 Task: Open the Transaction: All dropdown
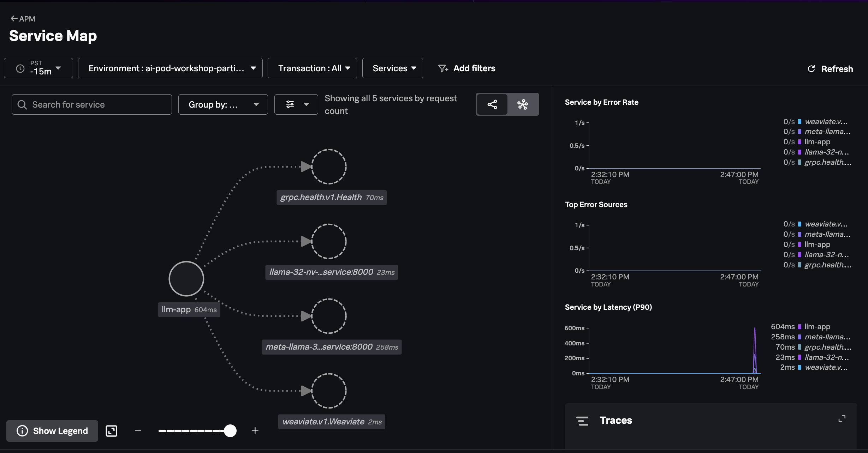(312, 68)
